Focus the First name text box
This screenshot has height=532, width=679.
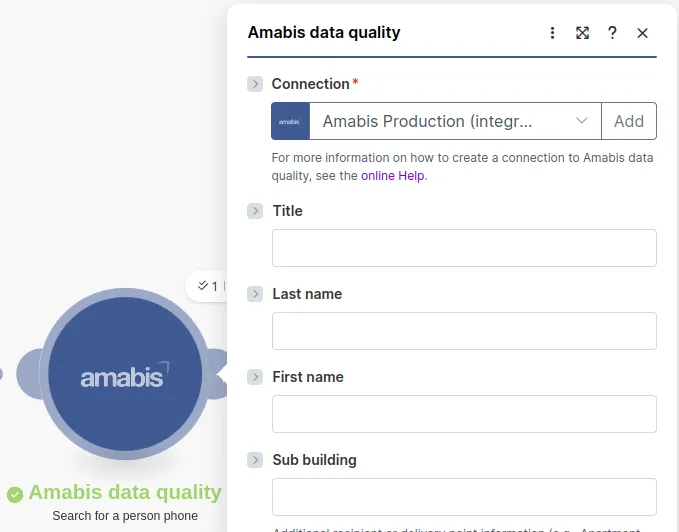[x=464, y=414]
